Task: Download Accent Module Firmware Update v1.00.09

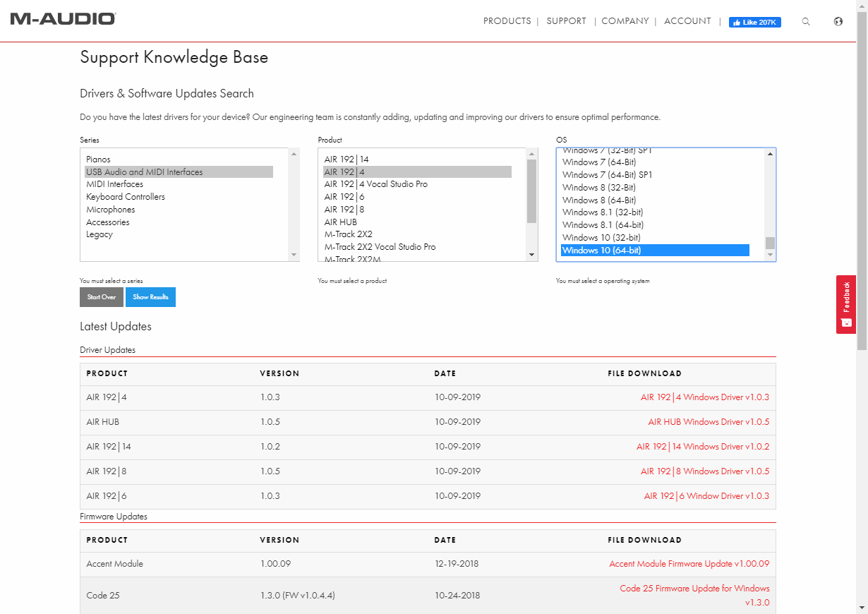Action: (689, 563)
